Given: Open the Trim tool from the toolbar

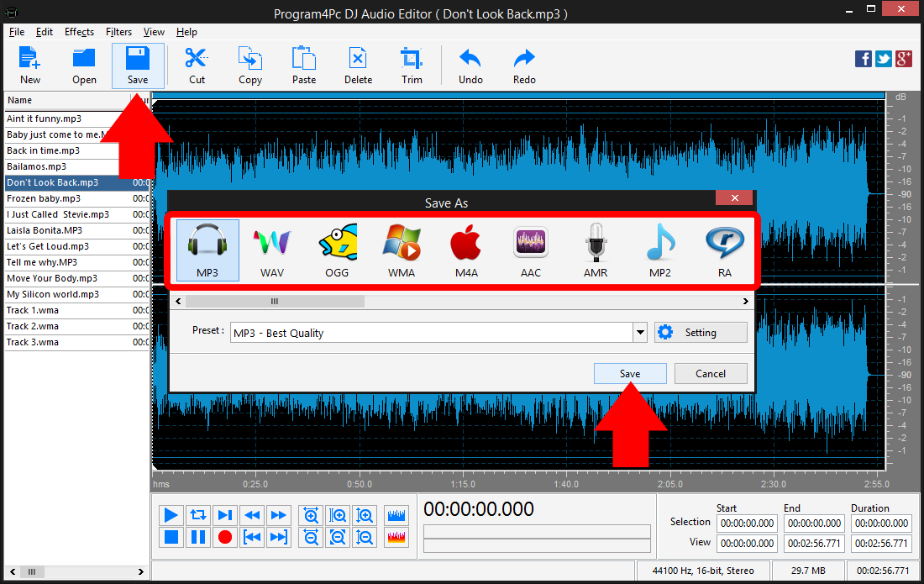Looking at the screenshot, I should [x=412, y=64].
